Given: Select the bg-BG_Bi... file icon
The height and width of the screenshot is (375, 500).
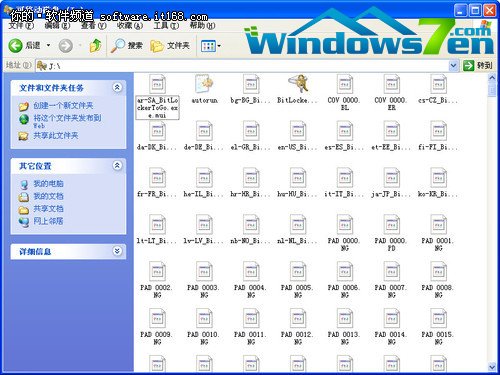Looking at the screenshot, I should 251,84.
